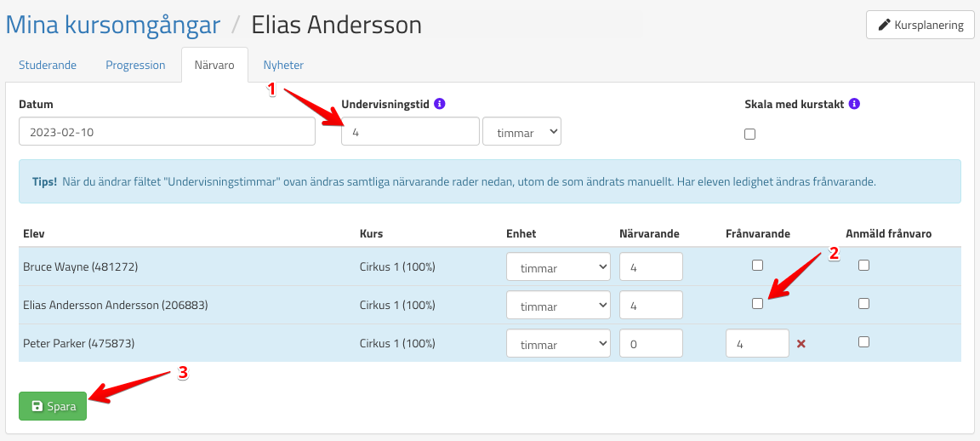Screen dimensions: 980x441
Task: Click red X next to Peter Parker's absence
Action: point(801,344)
